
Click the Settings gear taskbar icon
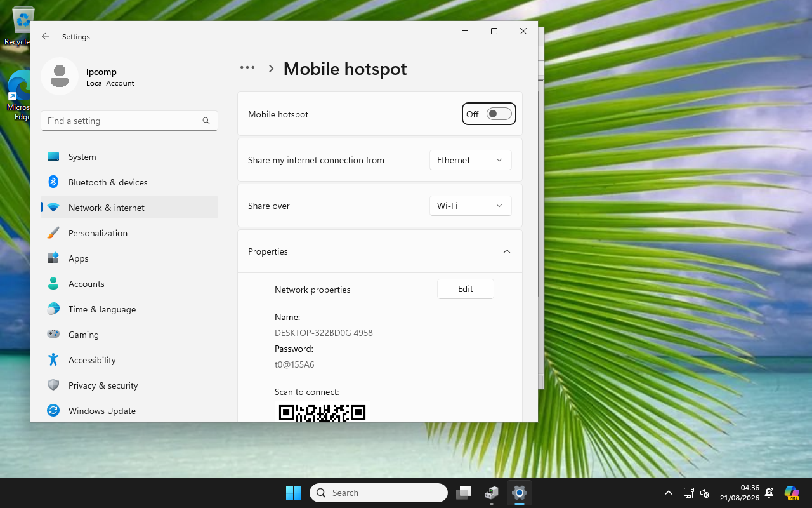point(519,493)
